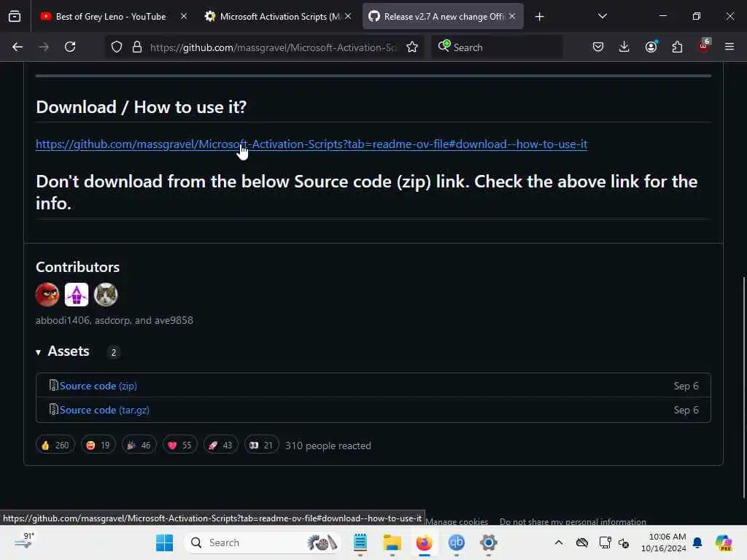747x560 pixels.
Task: Toggle heart reaction 55
Action: 179,446
